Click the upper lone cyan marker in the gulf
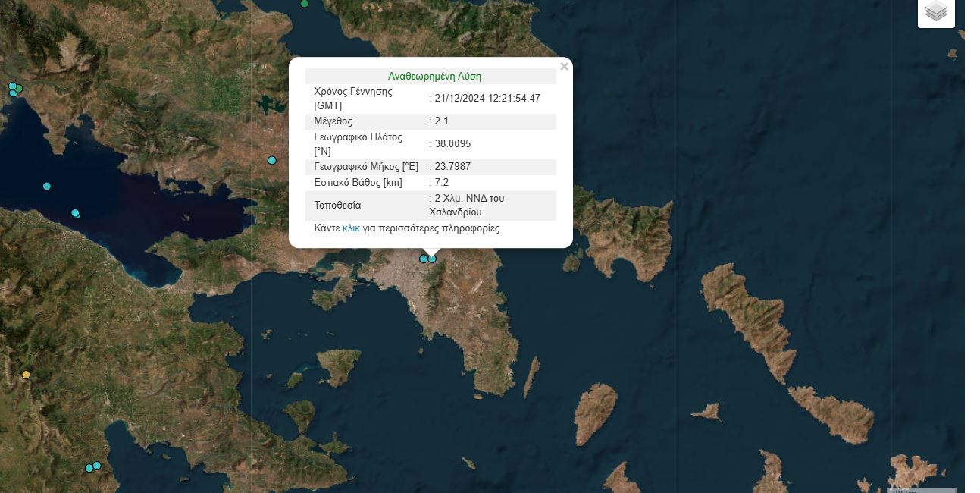Image resolution: width=980 pixels, height=493 pixels. point(47,186)
